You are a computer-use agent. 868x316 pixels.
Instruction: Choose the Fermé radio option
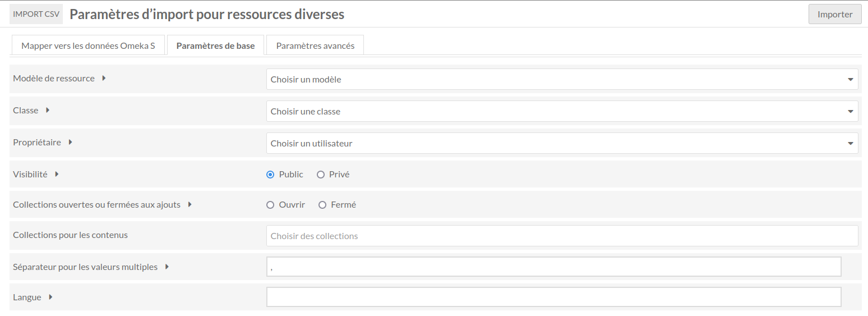coord(322,205)
